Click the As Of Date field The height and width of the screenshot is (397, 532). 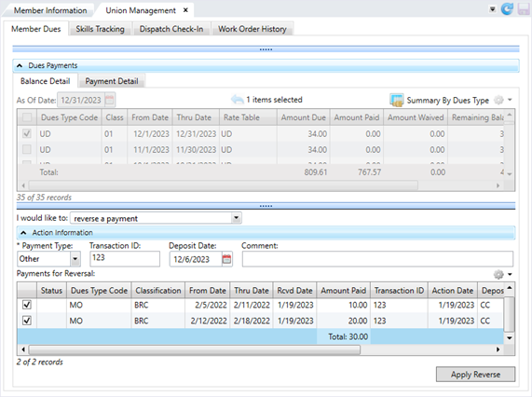click(x=81, y=100)
